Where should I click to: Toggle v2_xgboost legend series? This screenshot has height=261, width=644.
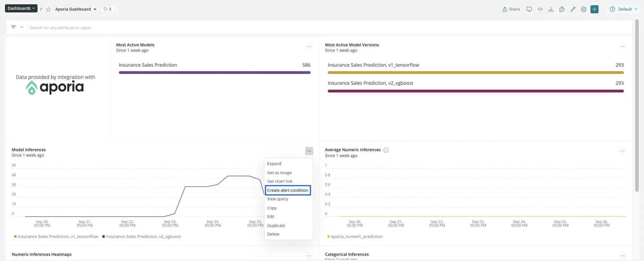coord(142,237)
